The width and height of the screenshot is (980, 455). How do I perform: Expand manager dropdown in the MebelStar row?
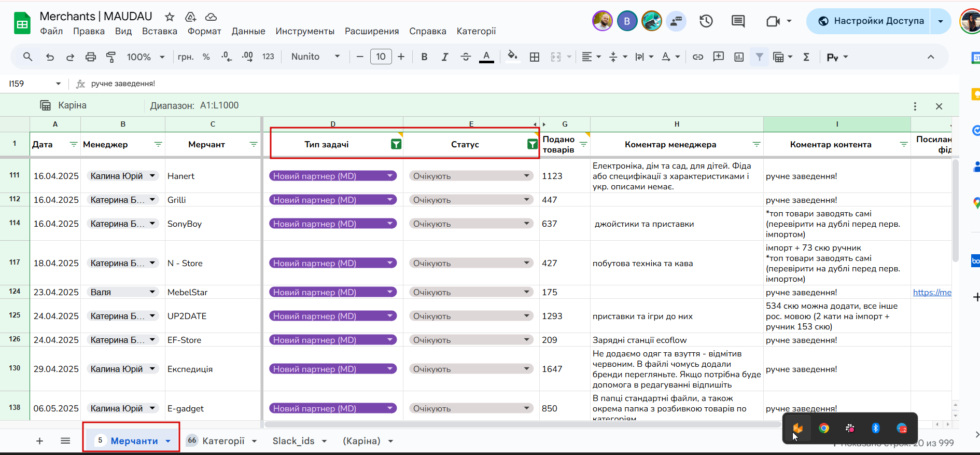point(152,292)
